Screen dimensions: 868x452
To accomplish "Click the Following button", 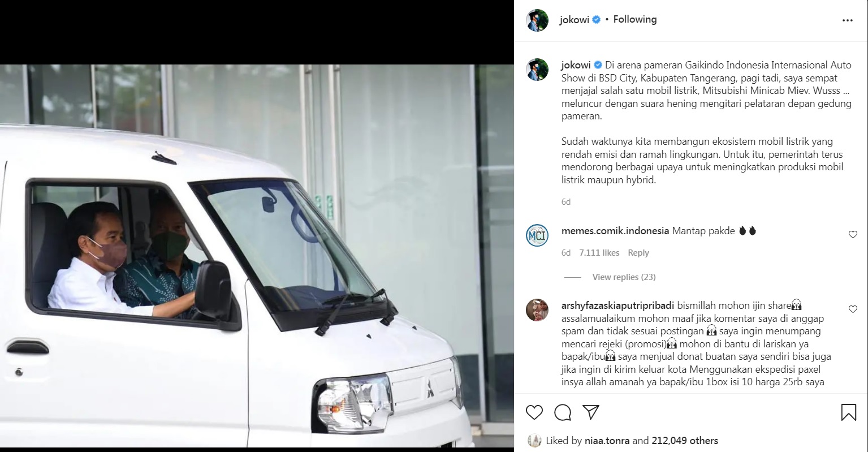I will point(635,19).
